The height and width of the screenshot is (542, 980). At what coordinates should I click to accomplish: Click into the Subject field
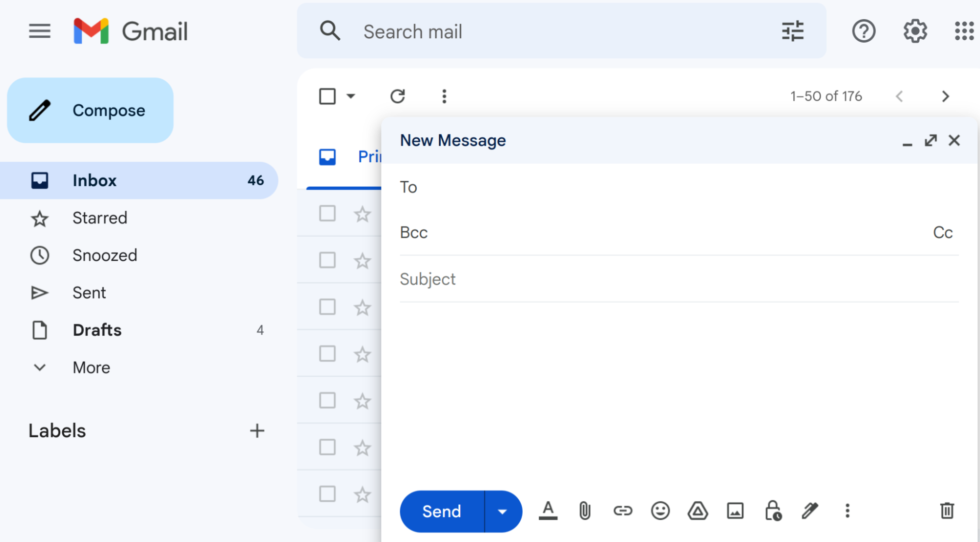point(679,279)
